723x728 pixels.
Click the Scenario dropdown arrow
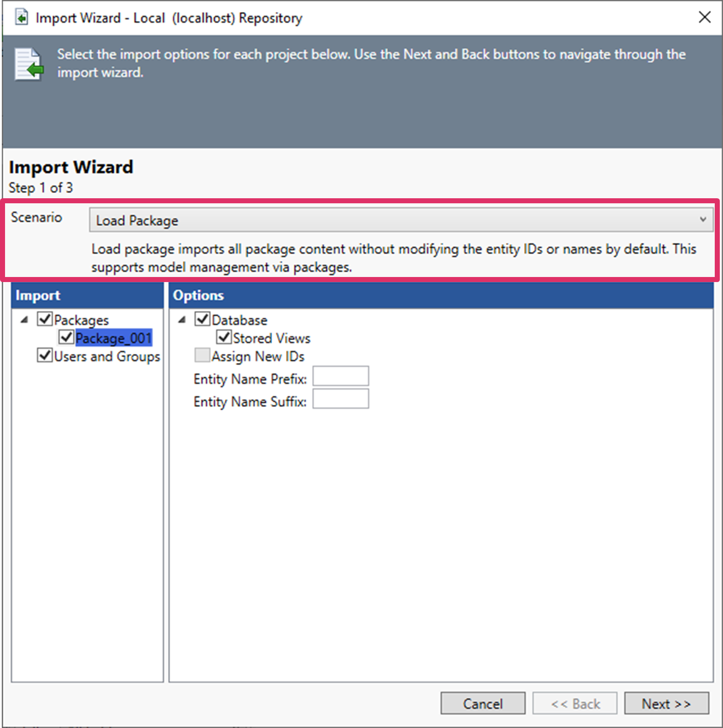[702, 220]
